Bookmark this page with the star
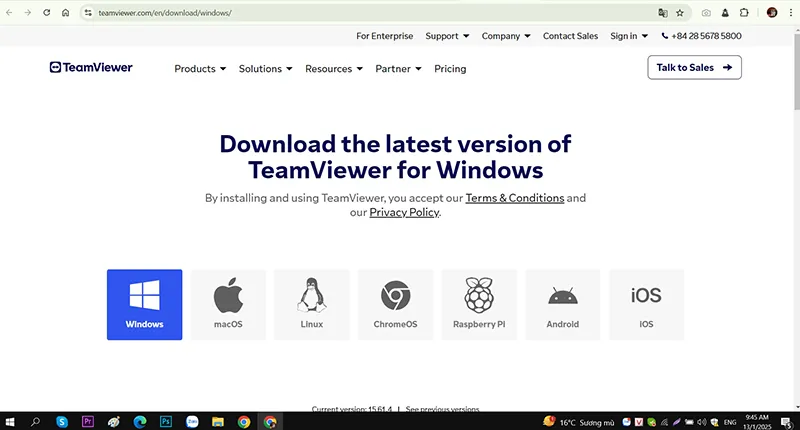This screenshot has height=430, width=800. [680, 13]
